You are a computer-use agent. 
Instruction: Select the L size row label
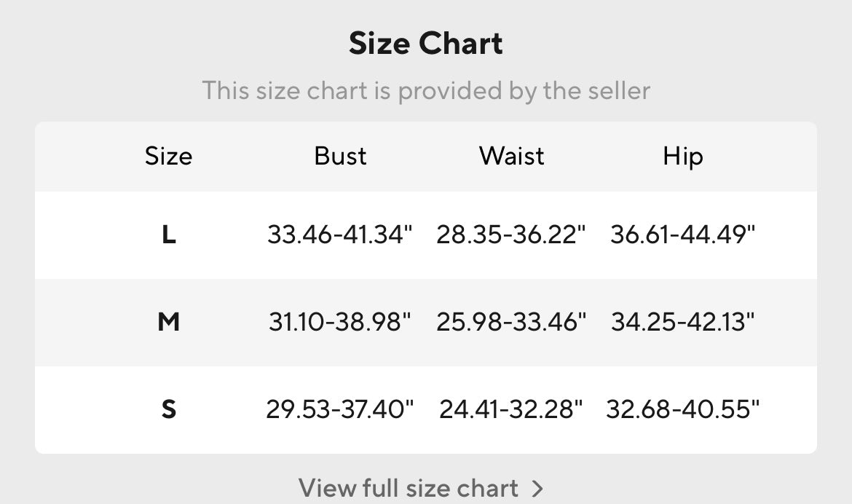[x=168, y=235]
